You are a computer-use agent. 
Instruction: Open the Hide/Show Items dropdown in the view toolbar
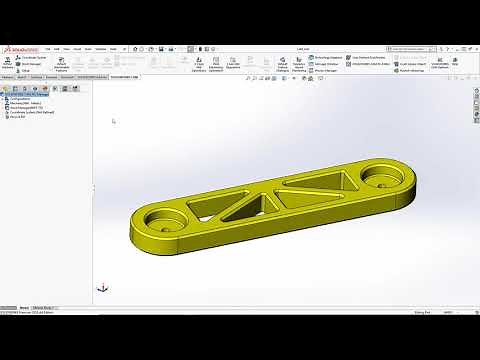(x=294, y=78)
